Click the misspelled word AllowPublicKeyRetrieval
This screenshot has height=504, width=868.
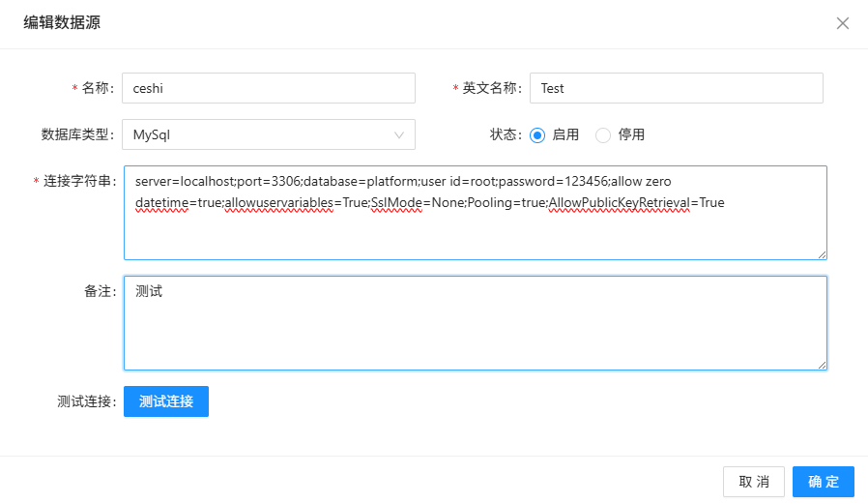(x=619, y=203)
